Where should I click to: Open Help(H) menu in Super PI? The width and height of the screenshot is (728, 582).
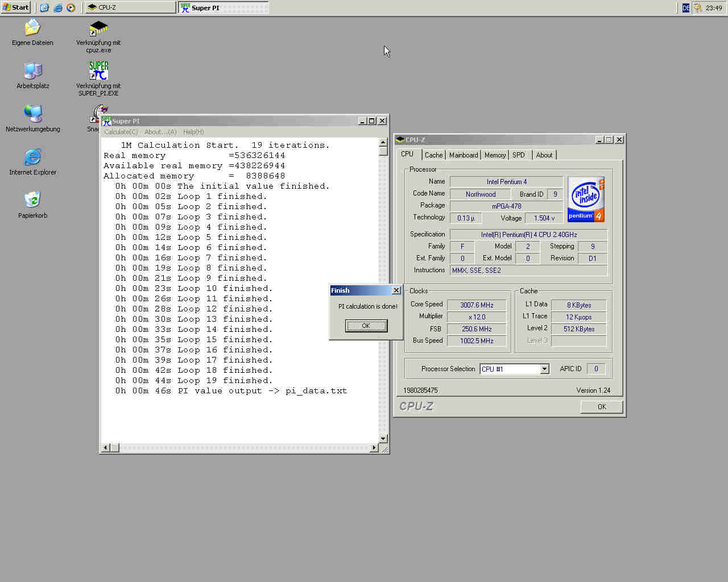193,132
